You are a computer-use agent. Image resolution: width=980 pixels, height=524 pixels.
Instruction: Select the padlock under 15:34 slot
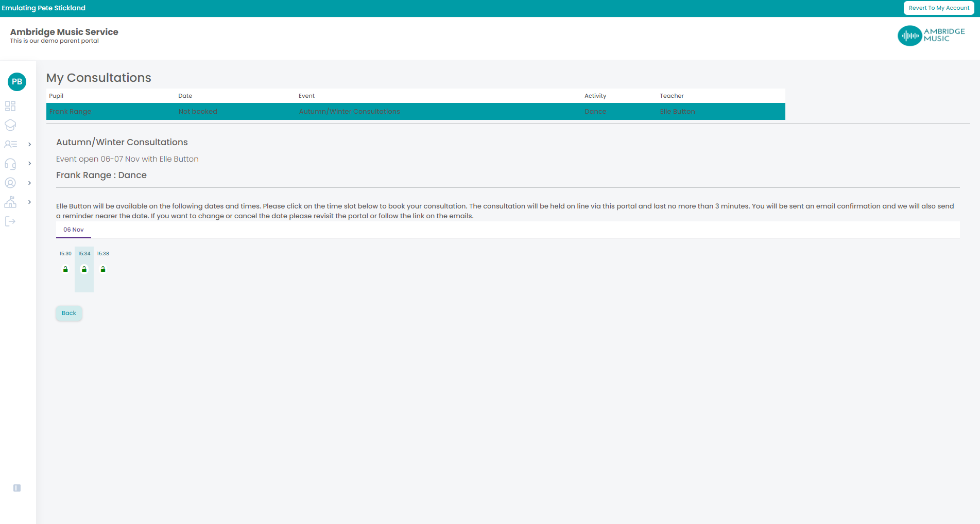(x=84, y=269)
